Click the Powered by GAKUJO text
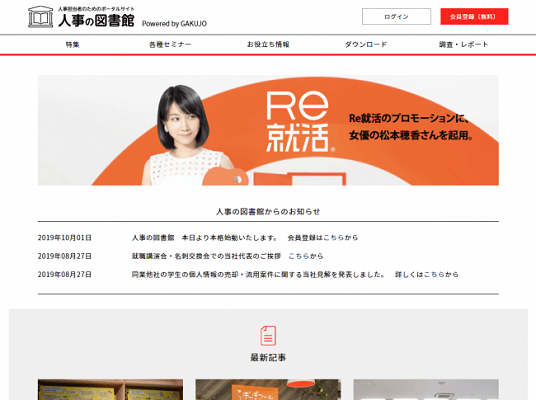Image resolution: width=536 pixels, height=400 pixels. (x=174, y=24)
